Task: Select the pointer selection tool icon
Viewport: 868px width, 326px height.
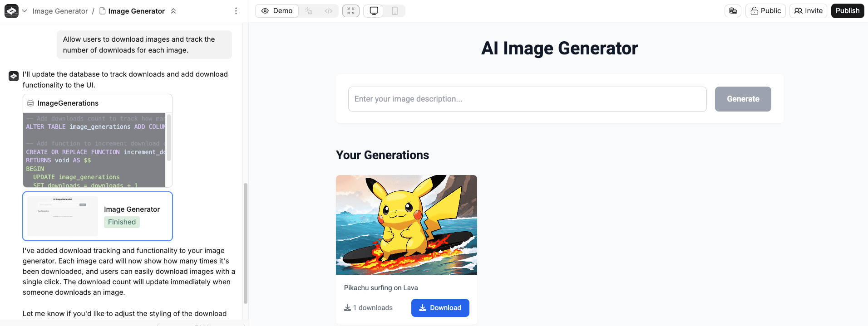Action: tap(309, 11)
